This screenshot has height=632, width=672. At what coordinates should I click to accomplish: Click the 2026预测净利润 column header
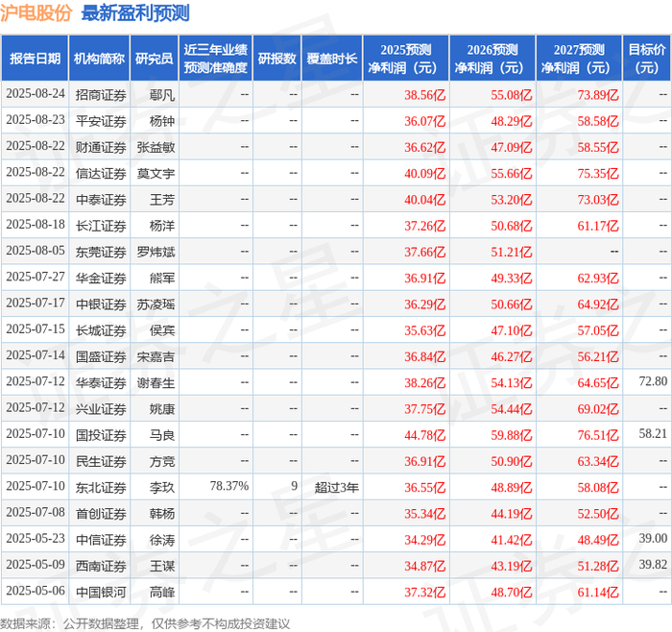click(x=492, y=59)
